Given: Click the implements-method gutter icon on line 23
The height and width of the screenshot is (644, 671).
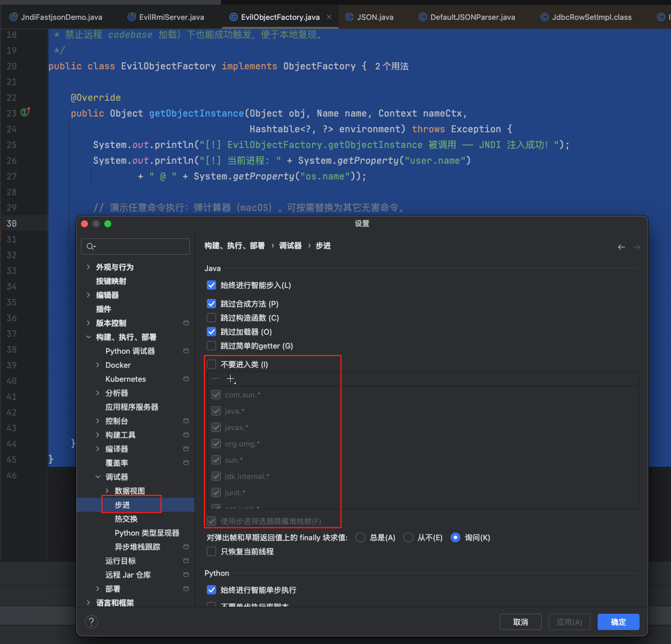Looking at the screenshot, I should tap(25, 112).
